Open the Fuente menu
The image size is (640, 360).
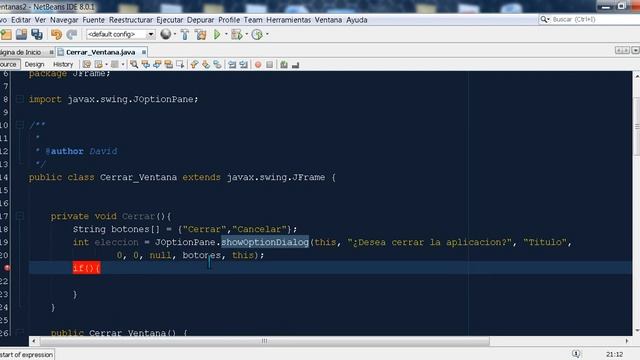(93, 20)
